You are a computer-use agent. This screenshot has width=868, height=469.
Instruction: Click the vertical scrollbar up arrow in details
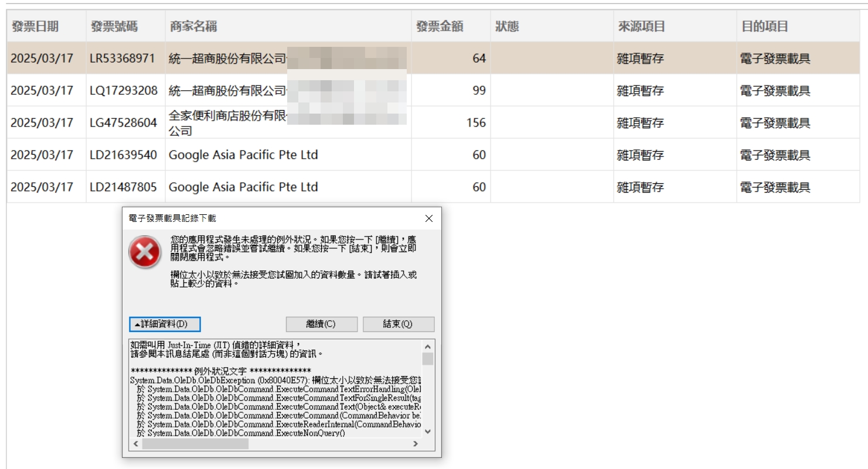pos(428,345)
